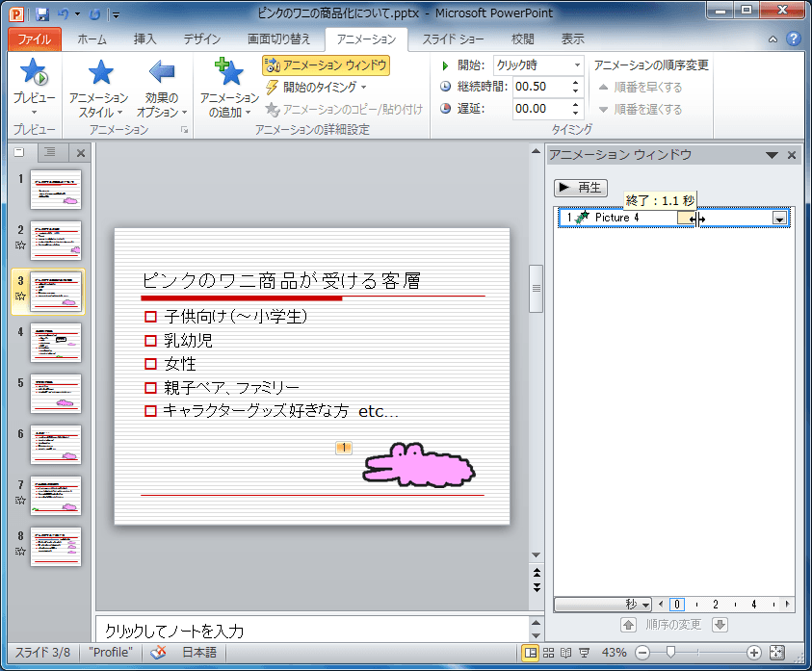Image resolution: width=812 pixels, height=671 pixels.
Task: Open Effect Options arrow icon
Action: [162, 72]
